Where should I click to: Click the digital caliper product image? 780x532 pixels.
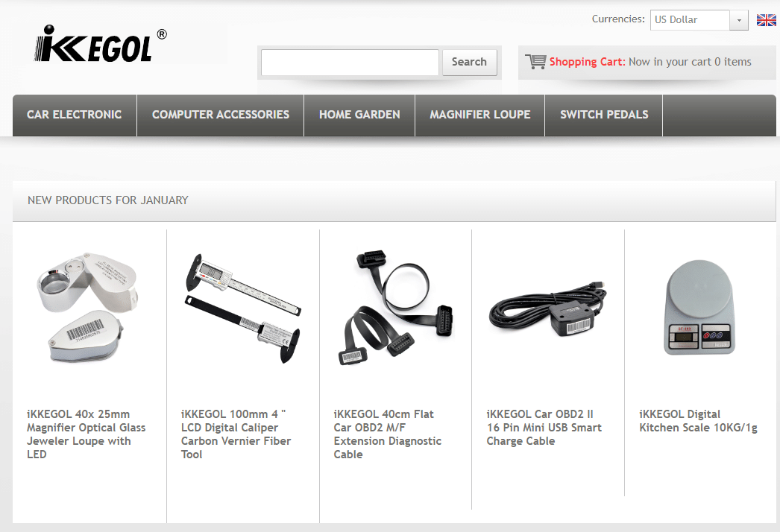click(x=243, y=308)
